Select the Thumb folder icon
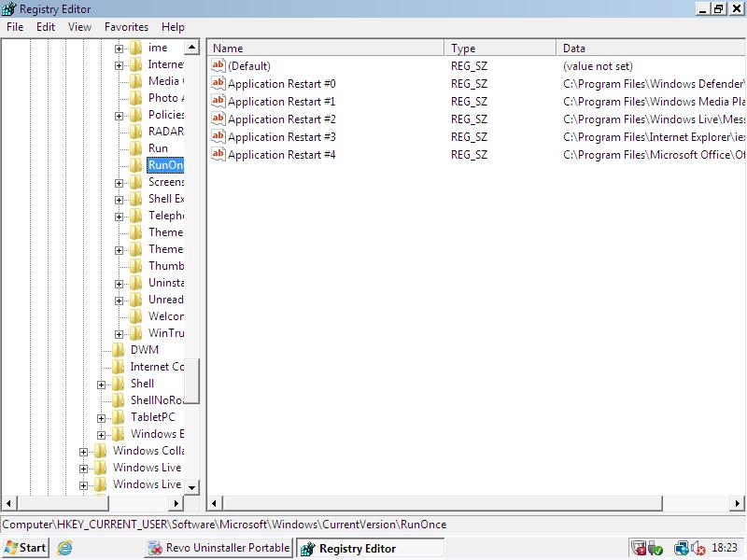This screenshot has height=560, width=747. pos(136,266)
